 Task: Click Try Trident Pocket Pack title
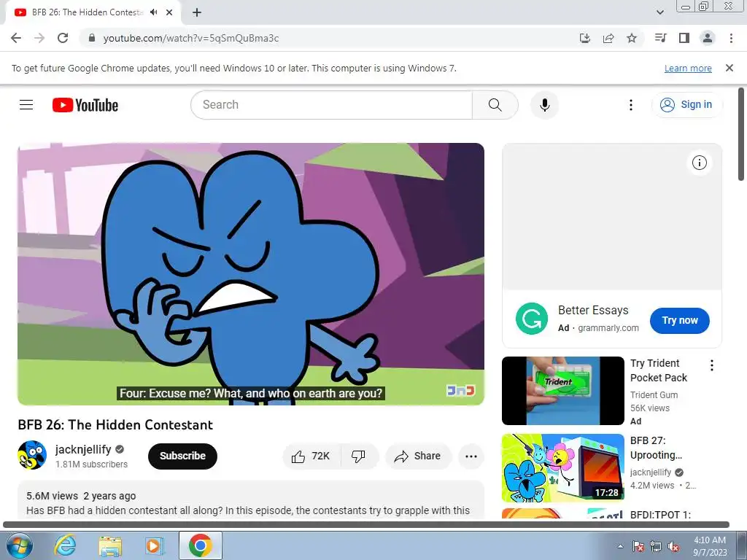659,370
